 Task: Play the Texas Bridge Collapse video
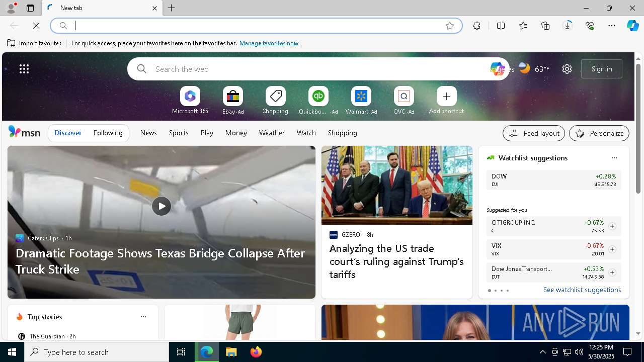click(162, 206)
